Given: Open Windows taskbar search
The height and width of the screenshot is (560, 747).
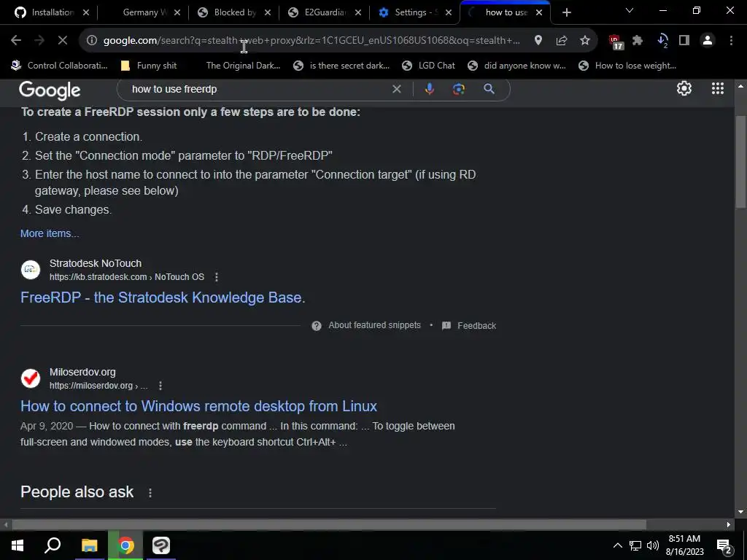Looking at the screenshot, I should pos(53,545).
